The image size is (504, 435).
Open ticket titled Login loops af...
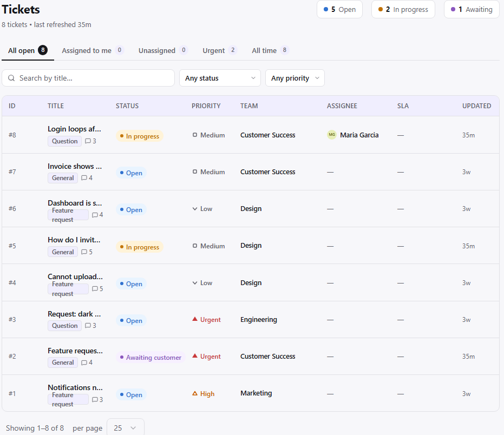pos(74,129)
